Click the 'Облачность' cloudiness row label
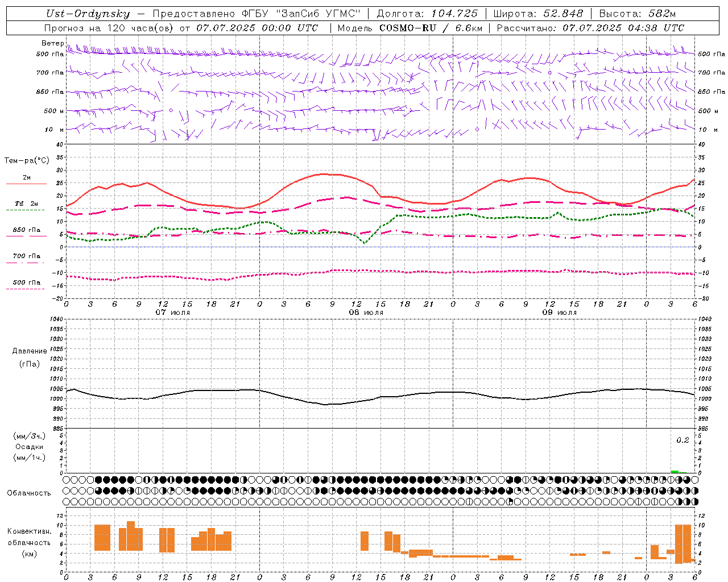The height and width of the screenshot is (582, 728). [29, 493]
